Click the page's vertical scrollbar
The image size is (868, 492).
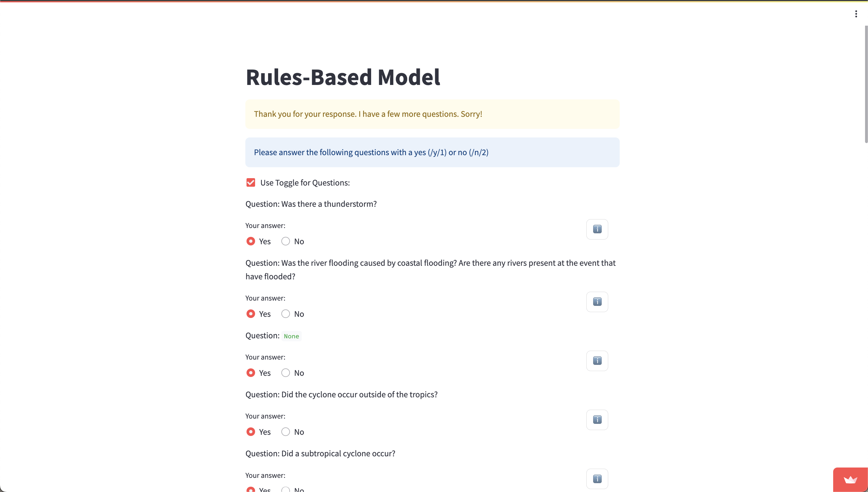[866, 84]
